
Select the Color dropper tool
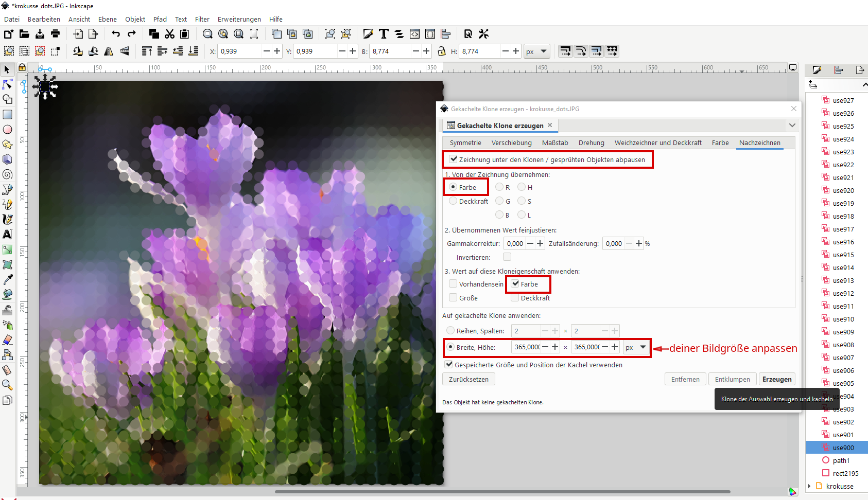point(7,280)
